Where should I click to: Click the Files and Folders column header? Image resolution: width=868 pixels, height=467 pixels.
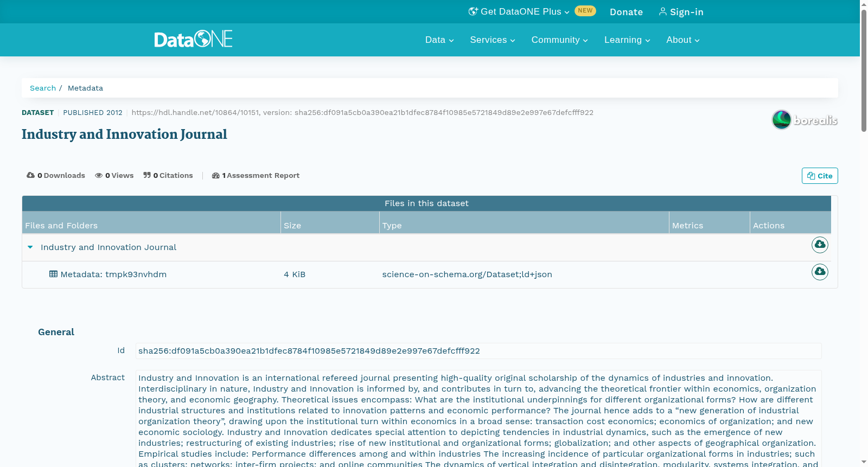pos(151,222)
